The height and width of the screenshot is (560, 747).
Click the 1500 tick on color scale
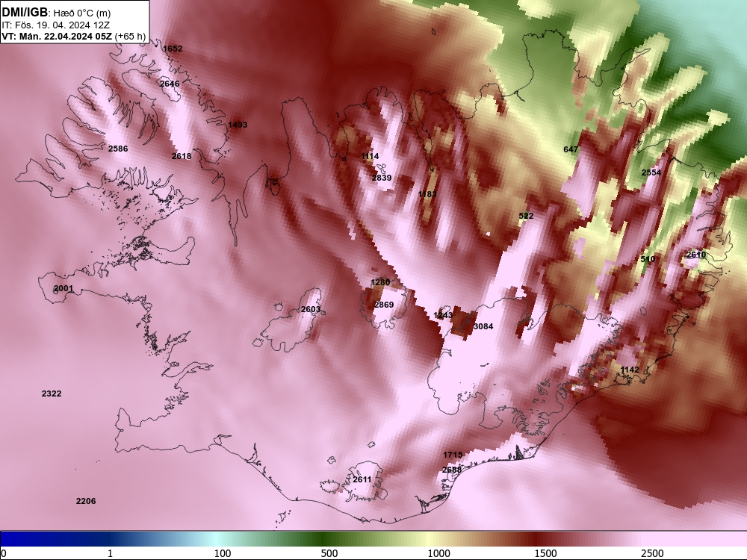[545, 553]
